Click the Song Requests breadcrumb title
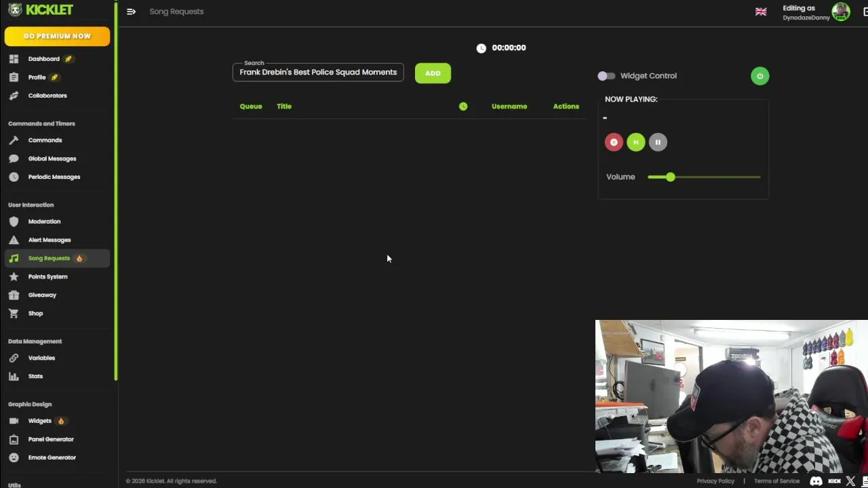 coord(176,12)
